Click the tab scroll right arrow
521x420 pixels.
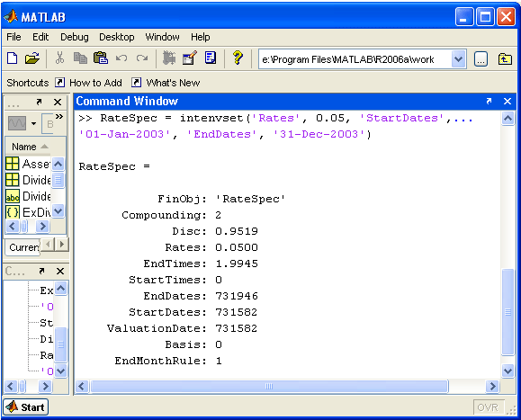(x=61, y=245)
